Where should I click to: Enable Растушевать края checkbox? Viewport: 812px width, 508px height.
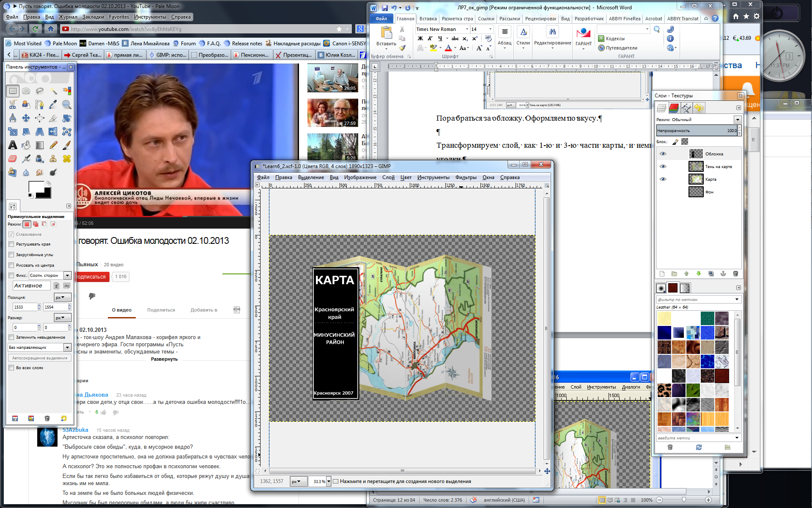click(11, 244)
